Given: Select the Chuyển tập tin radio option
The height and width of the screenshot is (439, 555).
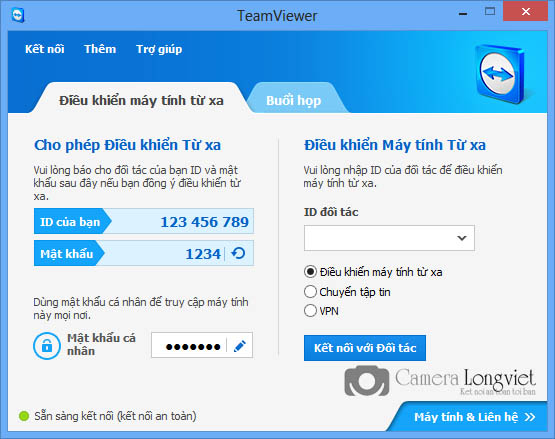Looking at the screenshot, I should (x=310, y=292).
